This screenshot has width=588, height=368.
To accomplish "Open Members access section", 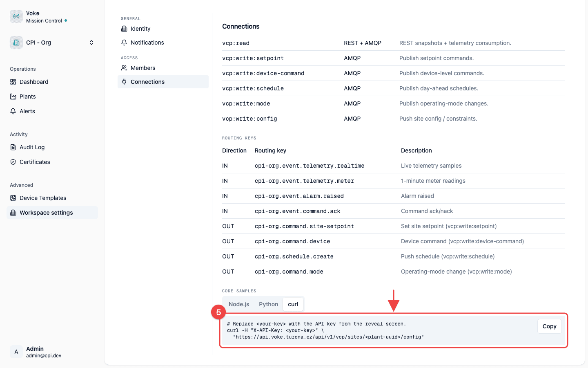I will 163,68.
